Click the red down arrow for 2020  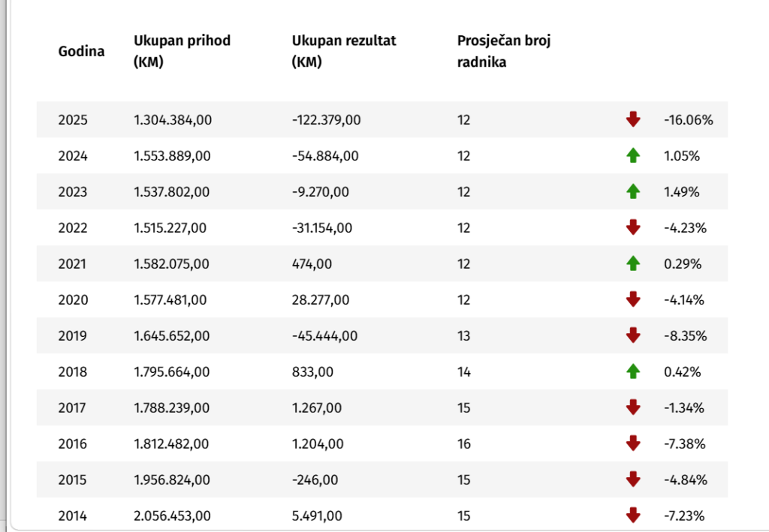pos(633,299)
